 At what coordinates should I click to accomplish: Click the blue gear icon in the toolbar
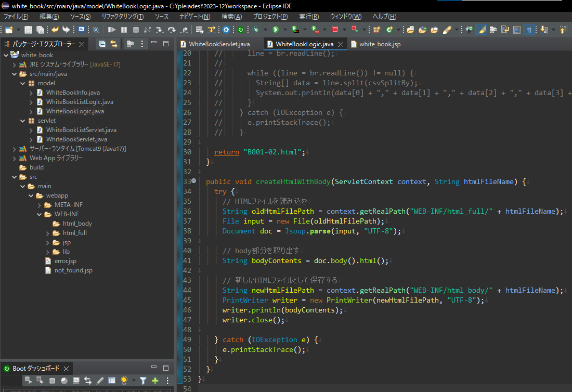click(226, 30)
